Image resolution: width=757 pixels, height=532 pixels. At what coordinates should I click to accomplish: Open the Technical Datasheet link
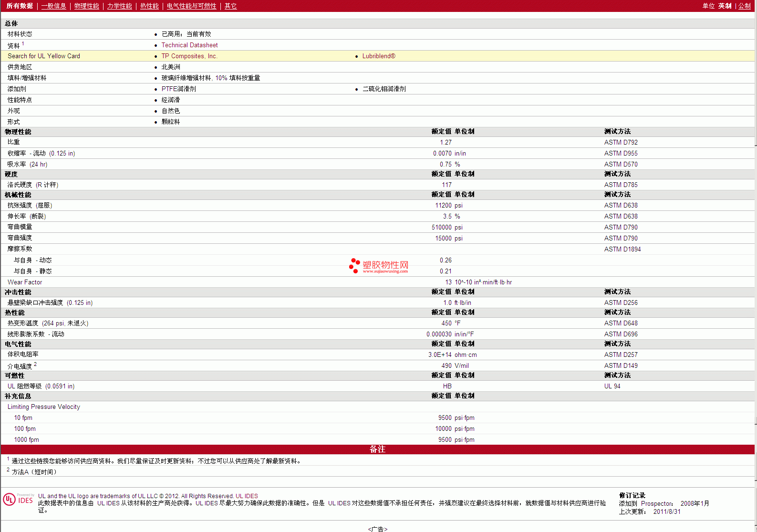click(189, 45)
